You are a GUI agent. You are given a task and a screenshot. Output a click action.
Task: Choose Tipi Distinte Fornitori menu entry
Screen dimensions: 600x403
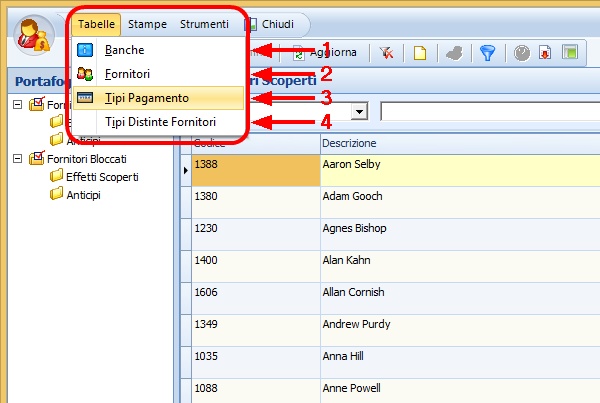pyautogui.click(x=160, y=122)
